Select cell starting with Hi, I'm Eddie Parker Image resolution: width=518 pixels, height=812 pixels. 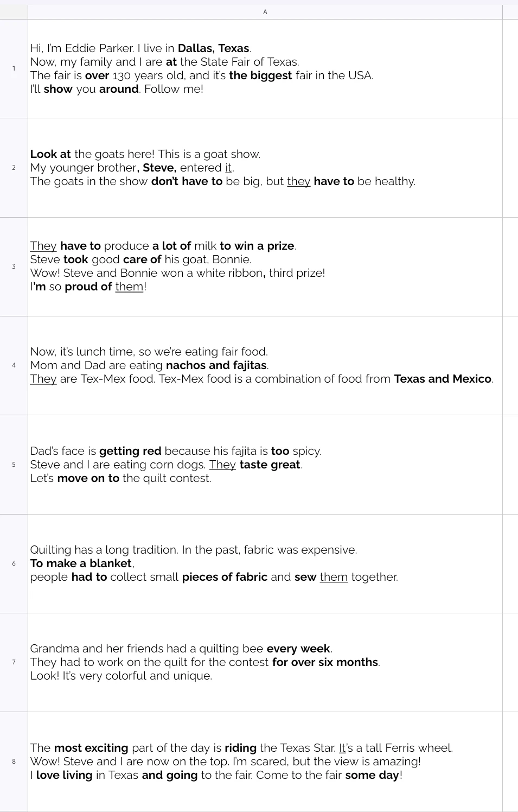click(265, 68)
